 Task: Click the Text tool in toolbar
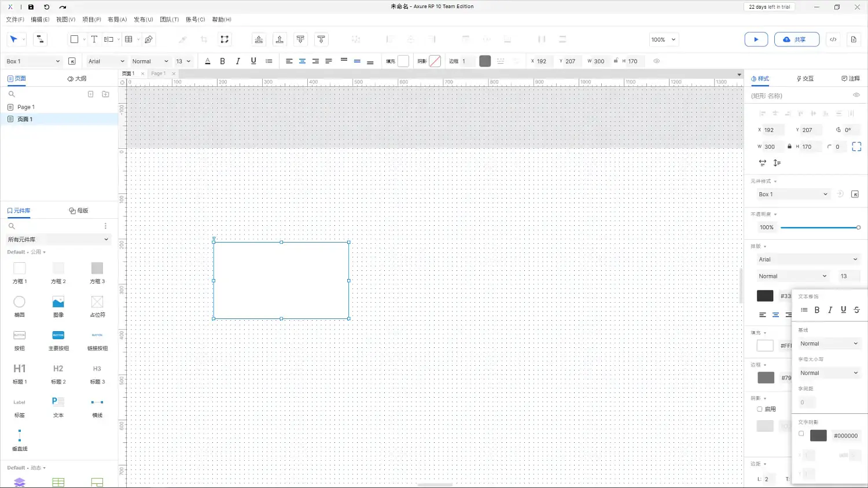pyautogui.click(x=94, y=39)
